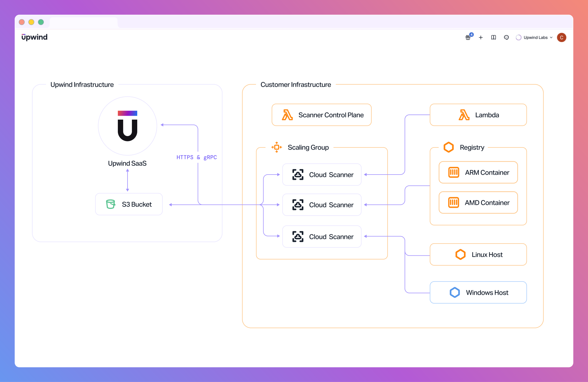Click the gift icon with notification badge
Image resolution: width=588 pixels, height=382 pixels.
click(468, 38)
